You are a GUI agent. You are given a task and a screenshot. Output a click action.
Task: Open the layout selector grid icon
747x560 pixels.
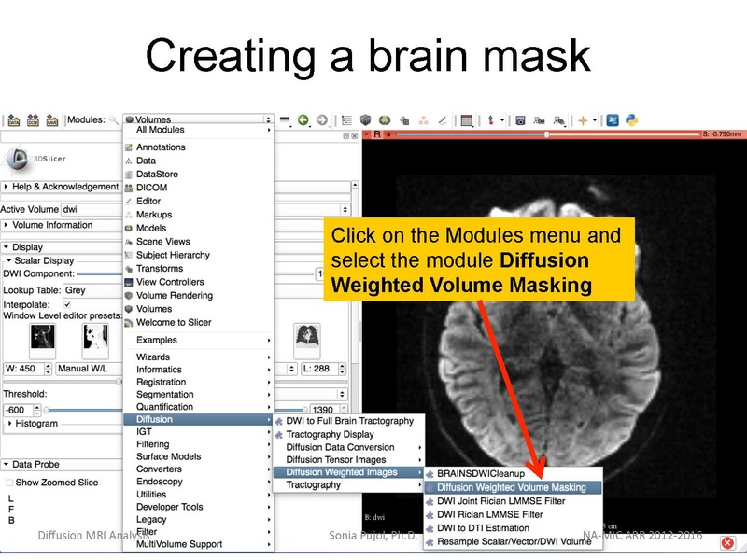(x=467, y=122)
